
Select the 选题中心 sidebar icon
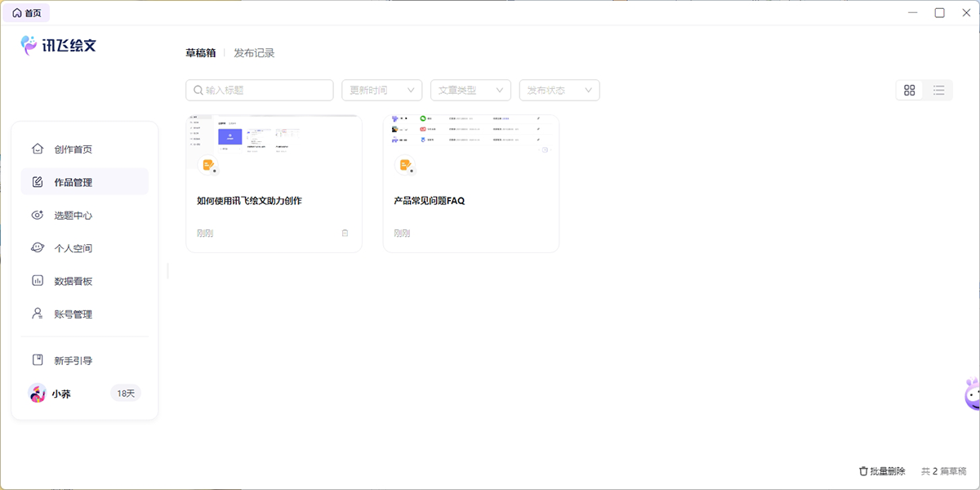38,216
